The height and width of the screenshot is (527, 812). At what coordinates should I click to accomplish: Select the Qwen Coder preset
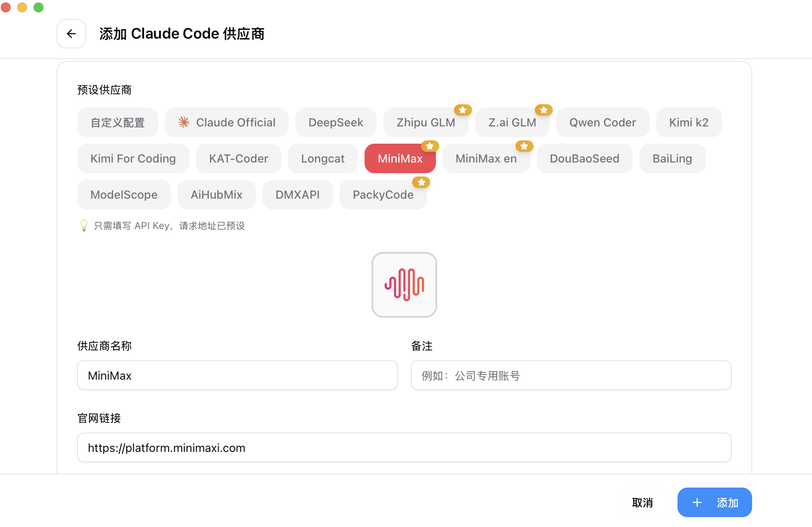pyautogui.click(x=602, y=122)
